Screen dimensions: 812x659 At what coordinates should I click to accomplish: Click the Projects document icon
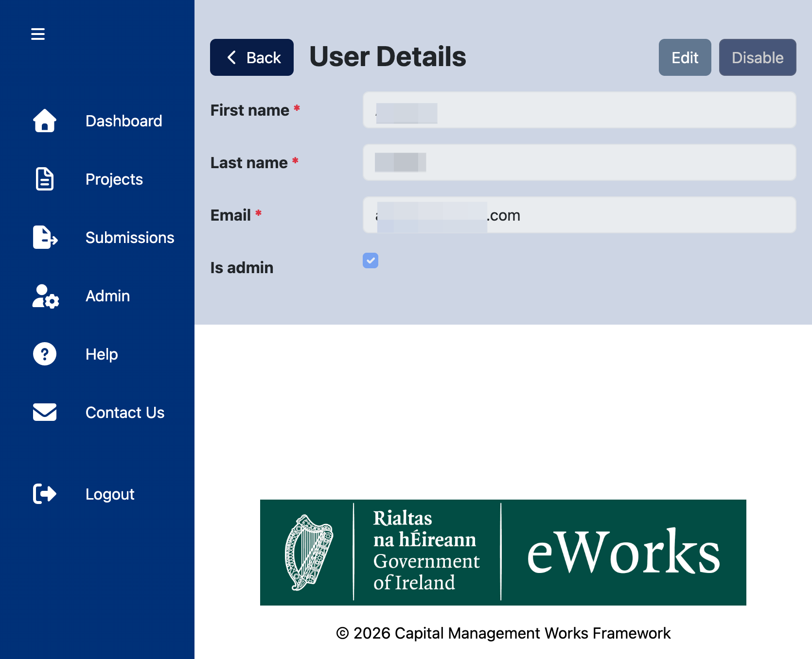point(45,179)
